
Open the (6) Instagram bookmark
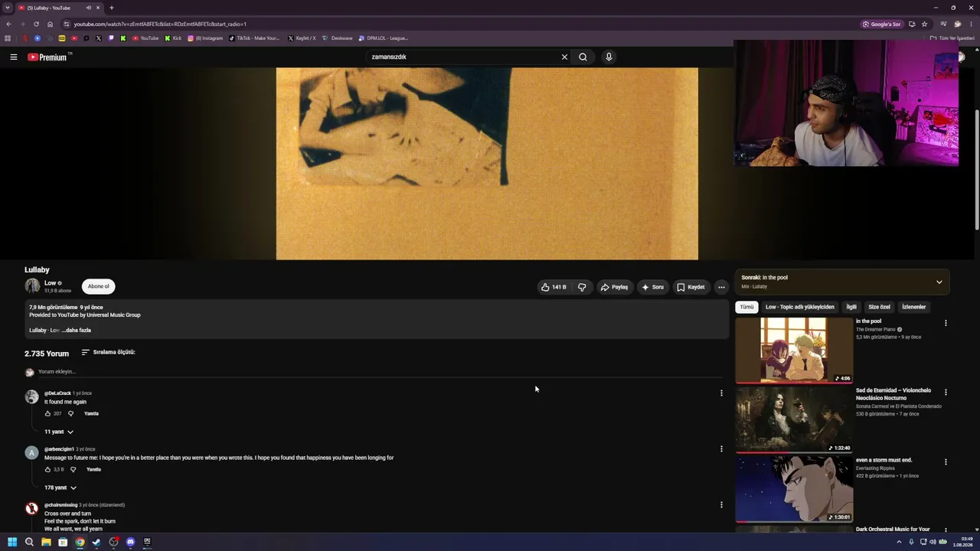pyautogui.click(x=205, y=38)
